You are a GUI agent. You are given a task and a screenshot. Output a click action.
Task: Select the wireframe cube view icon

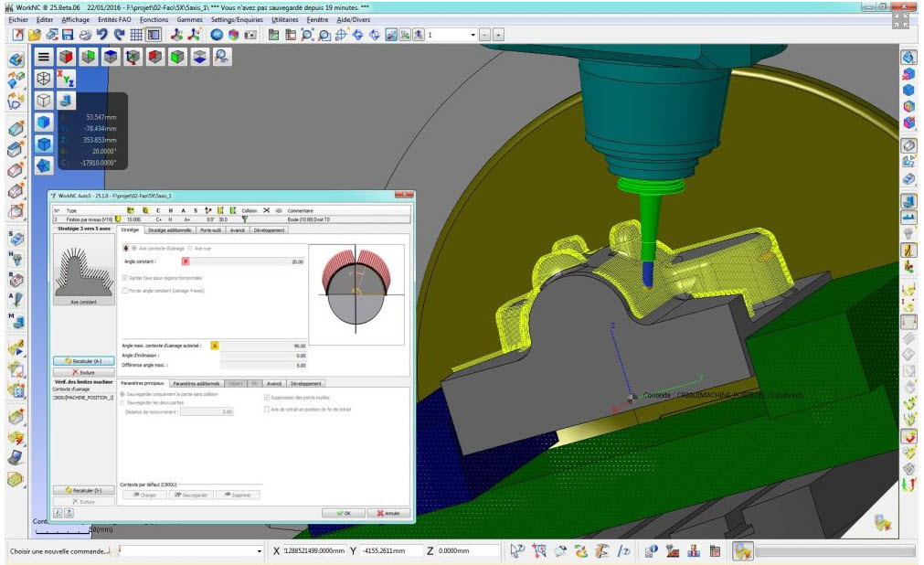click(43, 101)
